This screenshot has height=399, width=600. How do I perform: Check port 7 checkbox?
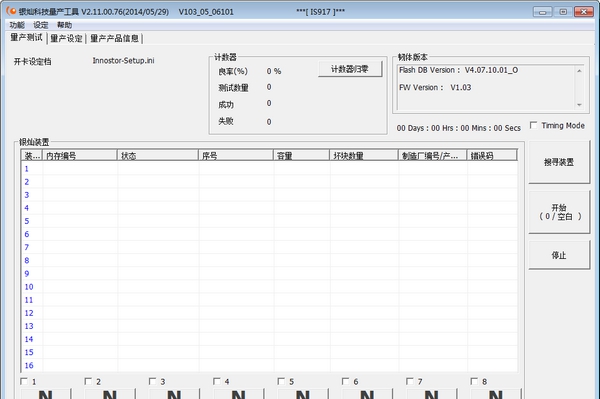pyautogui.click(x=410, y=381)
